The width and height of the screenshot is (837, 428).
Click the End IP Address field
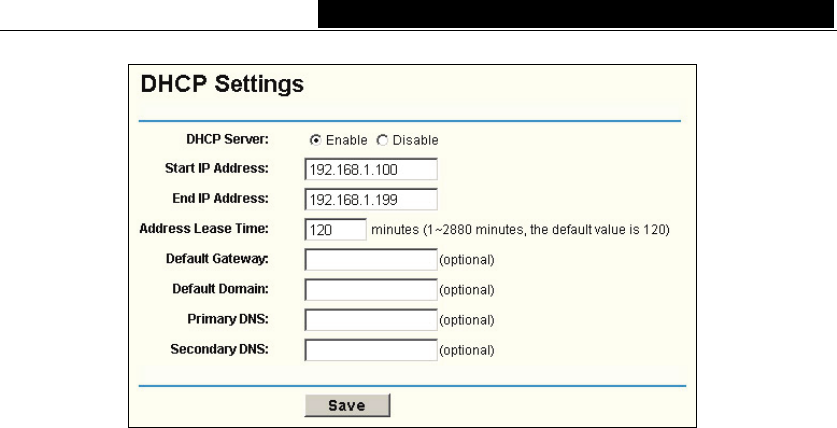(x=371, y=200)
